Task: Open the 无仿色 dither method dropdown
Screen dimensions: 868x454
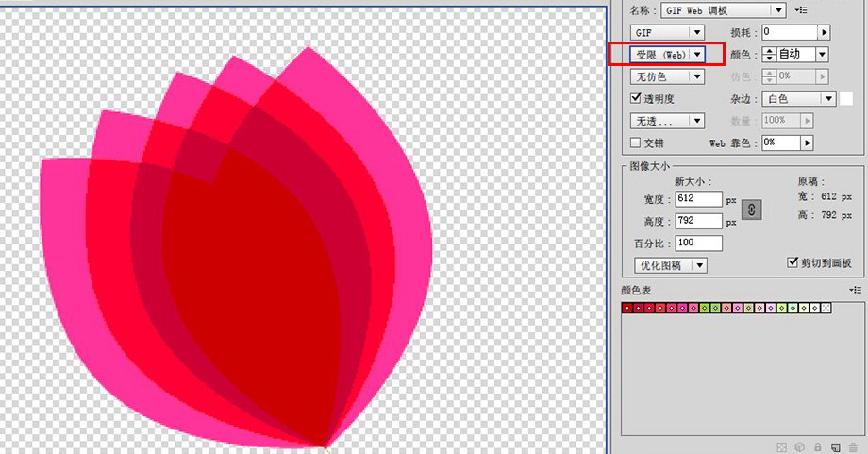Action: 667,76
